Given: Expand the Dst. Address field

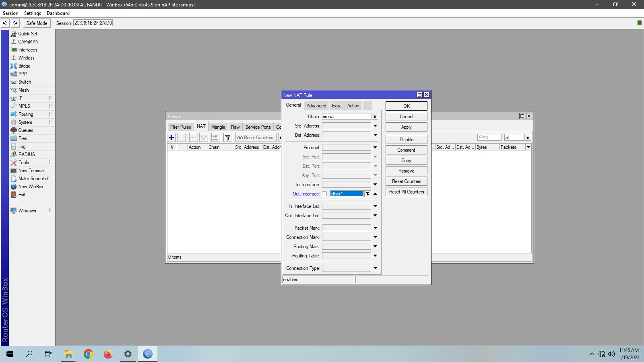Looking at the screenshot, I should [x=375, y=135].
